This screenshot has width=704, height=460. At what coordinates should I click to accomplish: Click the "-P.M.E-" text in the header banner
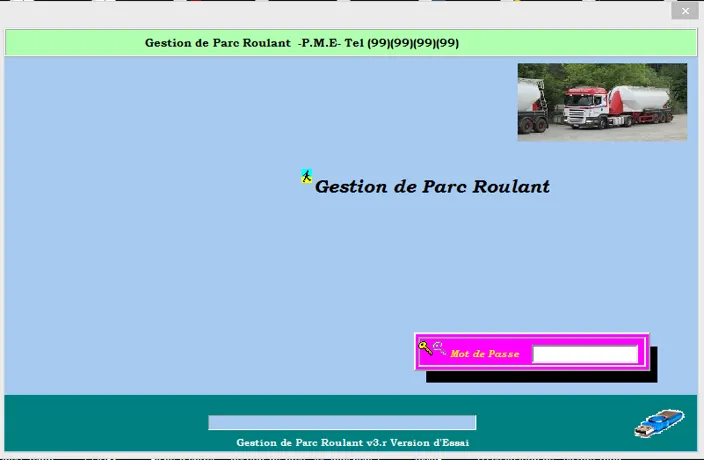pyautogui.click(x=319, y=43)
